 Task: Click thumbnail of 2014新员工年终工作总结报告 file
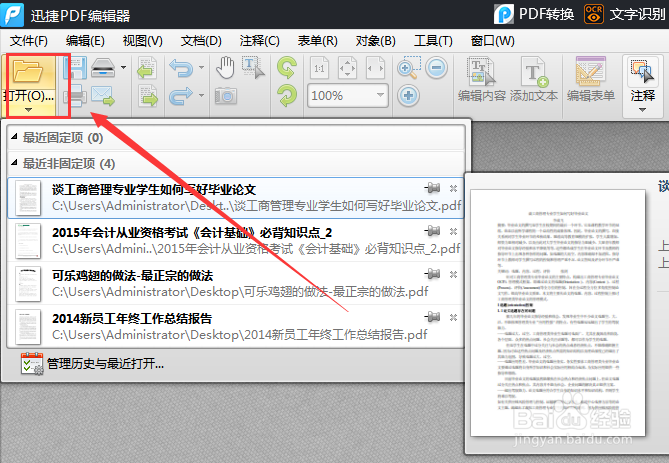point(28,327)
